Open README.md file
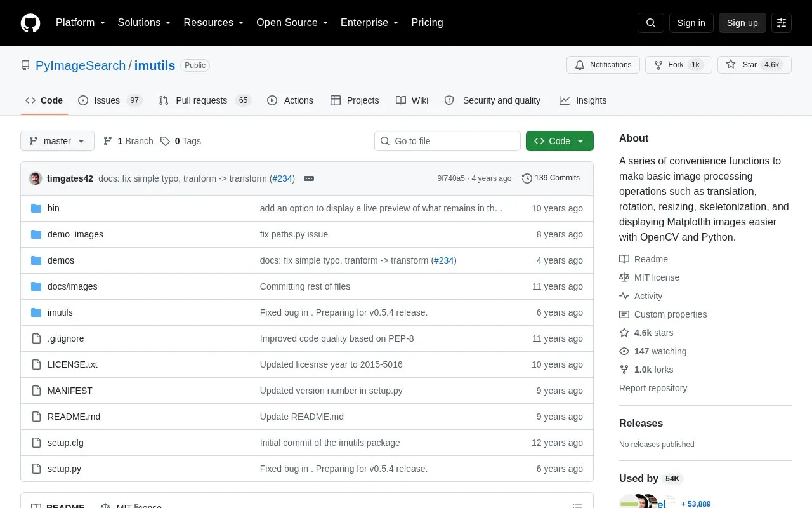 [74, 417]
